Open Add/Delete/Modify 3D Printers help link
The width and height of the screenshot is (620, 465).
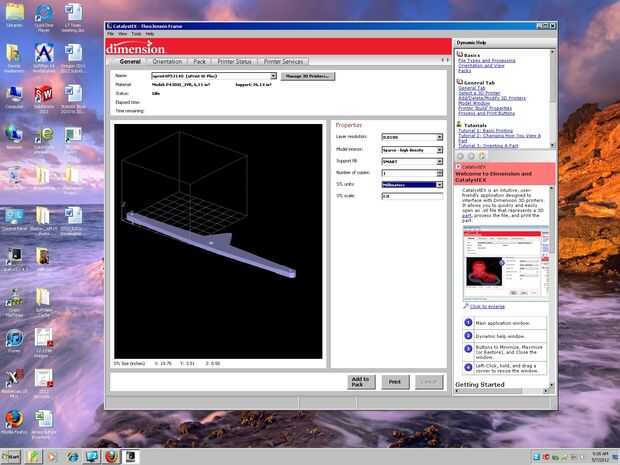pyautogui.click(x=492, y=98)
